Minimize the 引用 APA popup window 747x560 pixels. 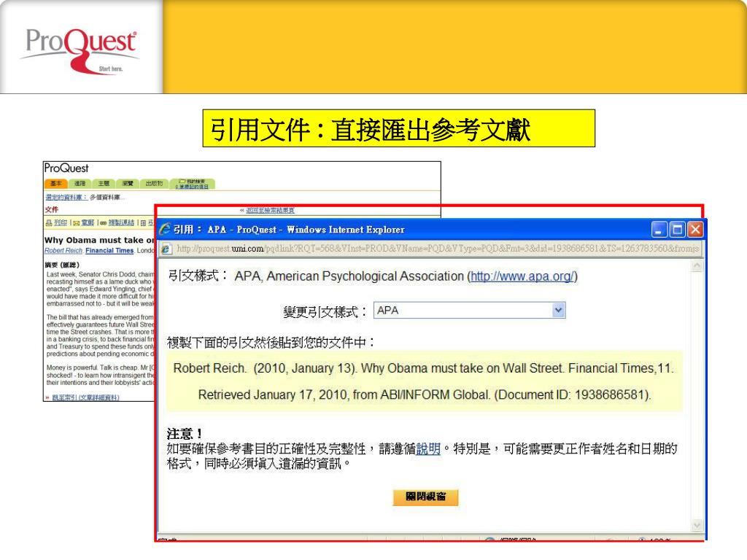click(x=659, y=230)
